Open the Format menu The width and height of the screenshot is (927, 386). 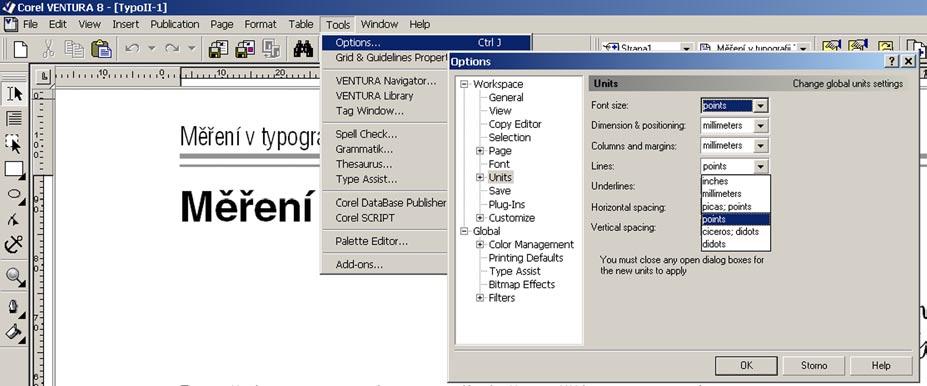(x=260, y=24)
